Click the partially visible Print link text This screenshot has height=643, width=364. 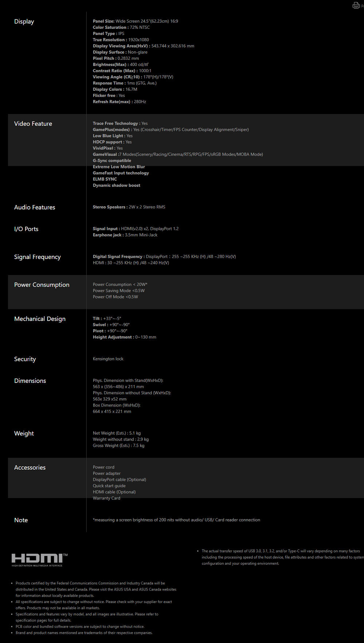coord(363,6)
